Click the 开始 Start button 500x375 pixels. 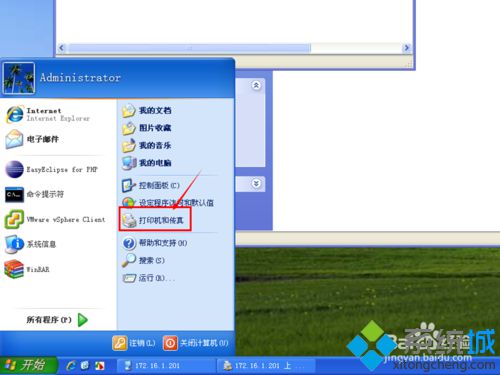(x=28, y=365)
